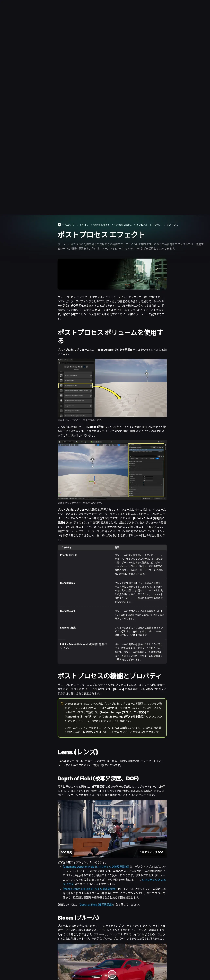The image size is (210, 980).
Task: Click the Depth of Field (被写界深度、DOF) heading
Action: [x=98, y=778]
